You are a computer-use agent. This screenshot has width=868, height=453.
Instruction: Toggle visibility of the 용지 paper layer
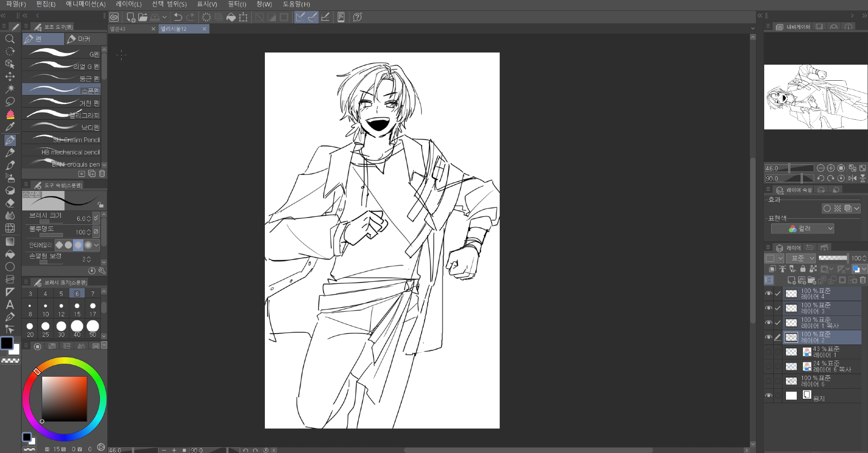(769, 395)
